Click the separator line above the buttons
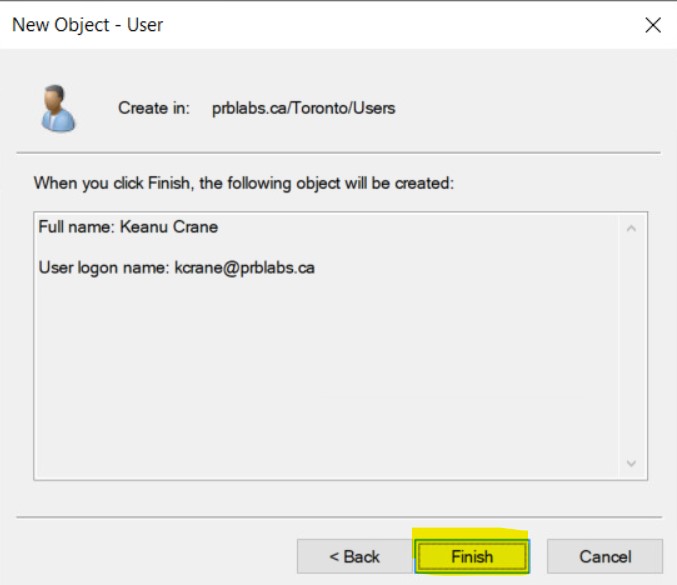The height and width of the screenshot is (585, 677). click(338, 517)
